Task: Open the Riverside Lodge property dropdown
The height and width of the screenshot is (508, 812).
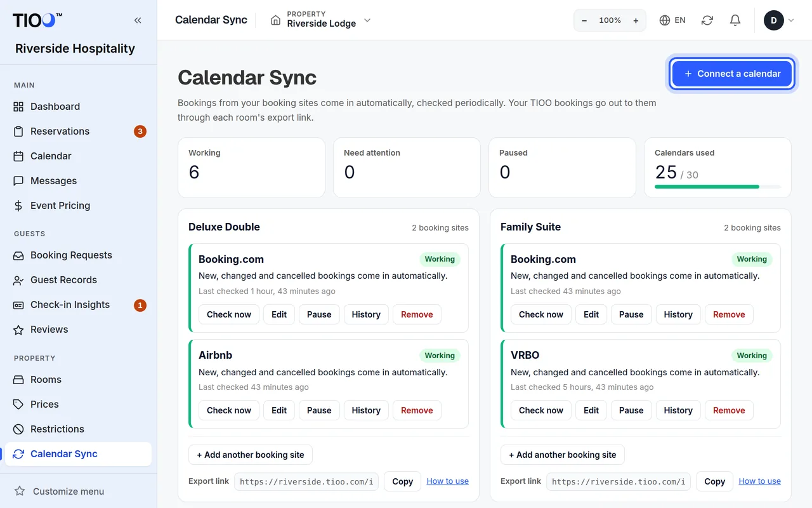Action: pyautogui.click(x=320, y=20)
